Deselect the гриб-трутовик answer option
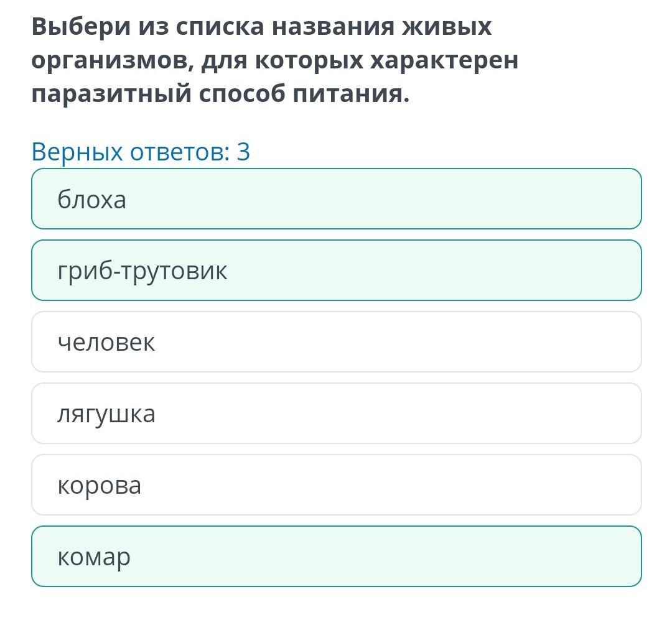 (x=337, y=271)
